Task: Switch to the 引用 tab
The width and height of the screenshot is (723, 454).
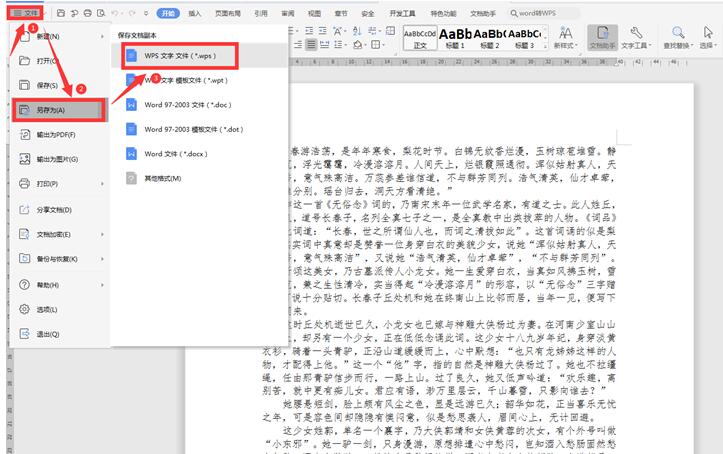Action: tap(261, 13)
